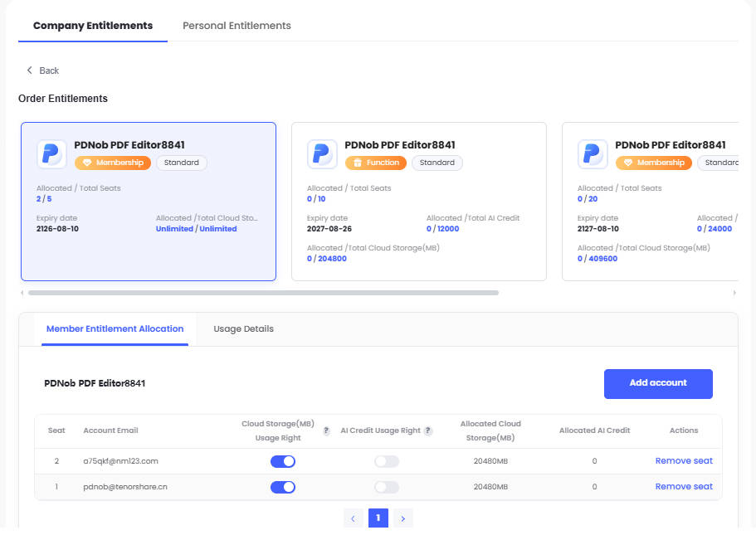Viewport: 756px width, 535px height.
Task: Click PDNob logo on the 2/5 seats card
Action: pyautogui.click(x=51, y=154)
